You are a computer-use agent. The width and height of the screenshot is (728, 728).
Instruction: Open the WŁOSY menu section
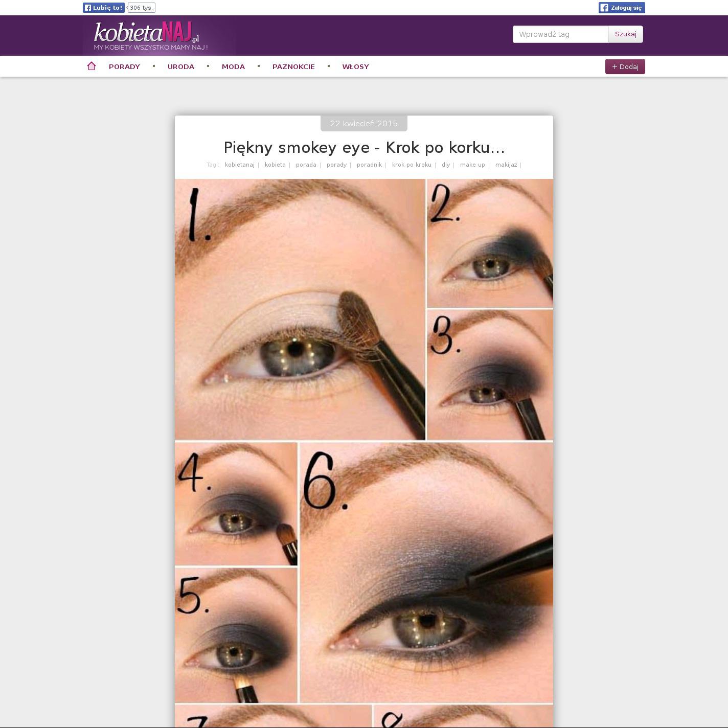tap(355, 66)
